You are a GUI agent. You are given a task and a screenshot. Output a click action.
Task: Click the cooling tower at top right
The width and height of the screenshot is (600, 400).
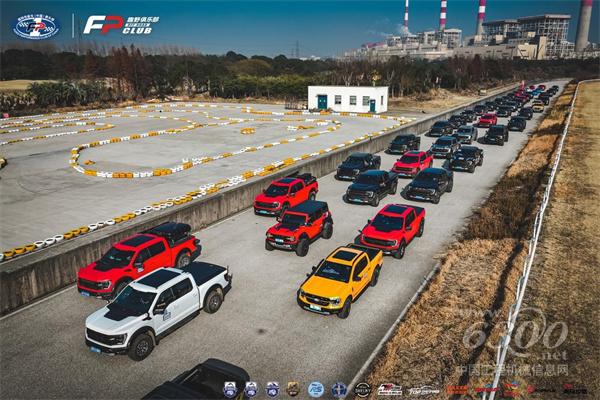(x=584, y=26)
